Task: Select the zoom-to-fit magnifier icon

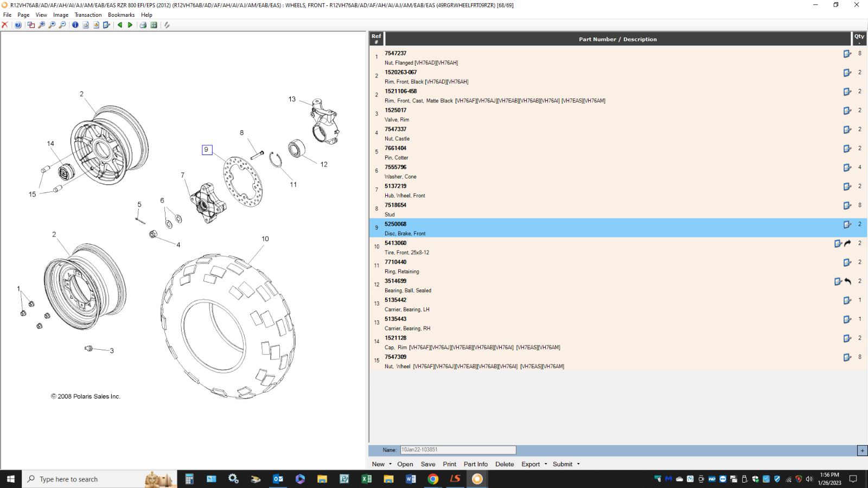Action: click(42, 25)
